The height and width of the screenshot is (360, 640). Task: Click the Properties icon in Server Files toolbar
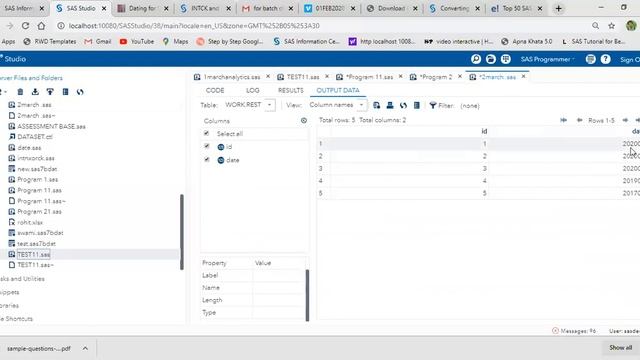coord(65,92)
